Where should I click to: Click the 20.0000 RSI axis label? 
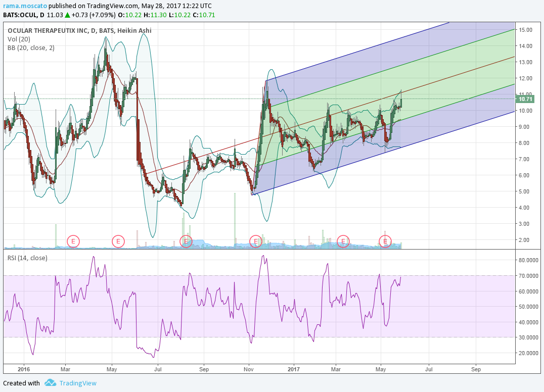(x=529, y=353)
